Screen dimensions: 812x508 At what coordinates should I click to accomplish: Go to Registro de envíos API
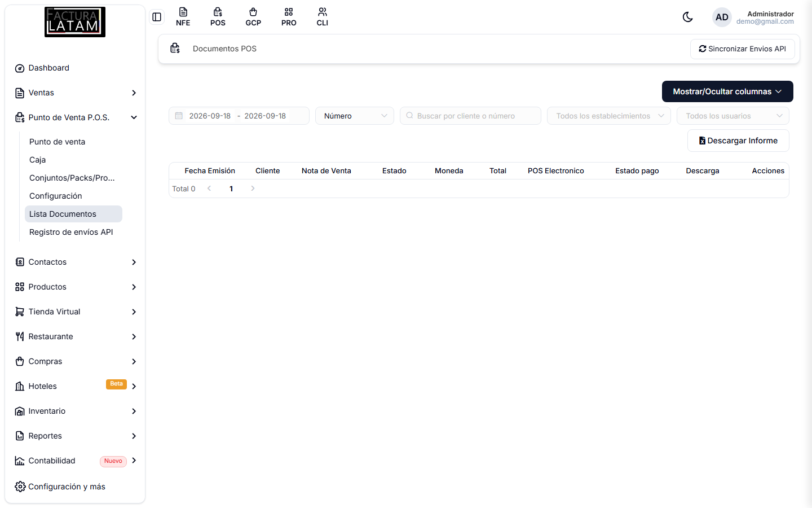(x=71, y=232)
